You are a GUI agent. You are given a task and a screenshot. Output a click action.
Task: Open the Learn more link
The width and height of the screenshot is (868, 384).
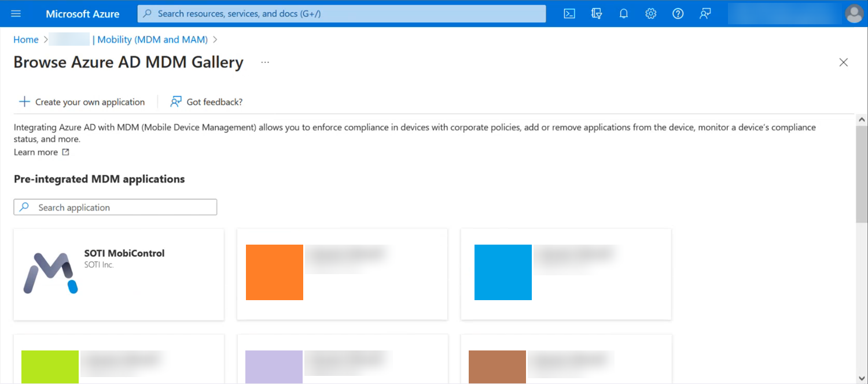click(x=42, y=152)
